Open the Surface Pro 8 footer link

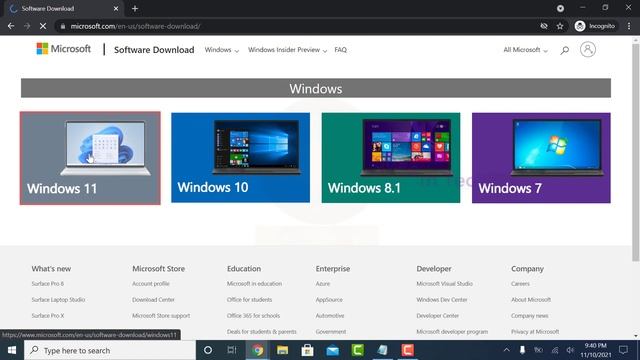[47, 284]
